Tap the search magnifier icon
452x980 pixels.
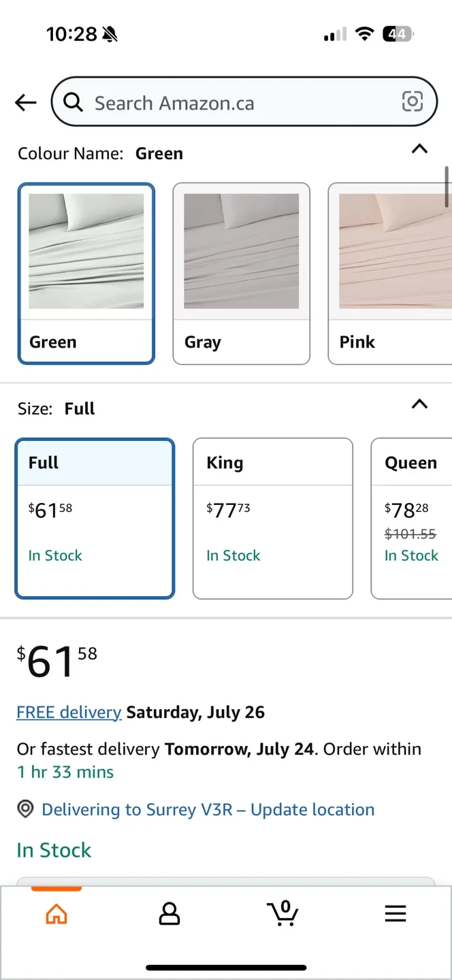point(73,103)
